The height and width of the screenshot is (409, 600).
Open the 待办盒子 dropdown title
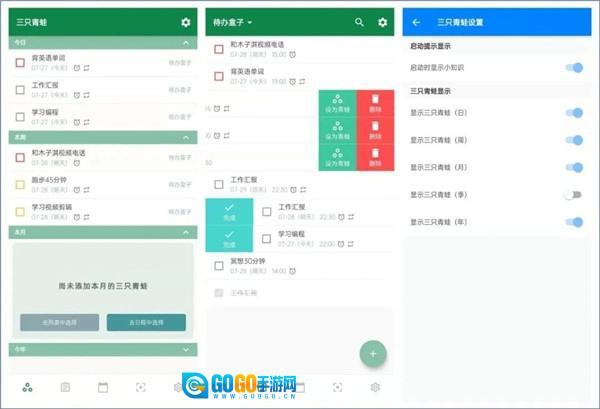click(x=232, y=22)
